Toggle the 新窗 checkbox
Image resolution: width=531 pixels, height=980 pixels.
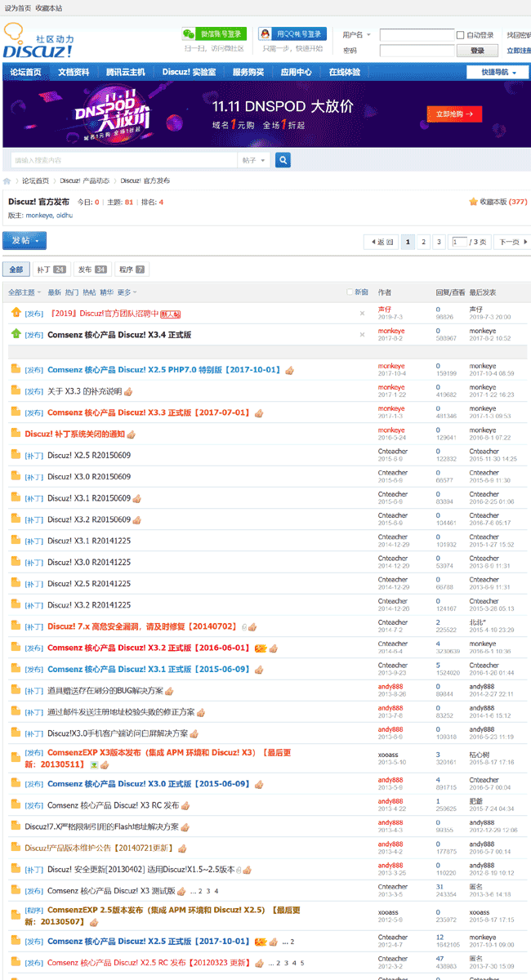(350, 292)
